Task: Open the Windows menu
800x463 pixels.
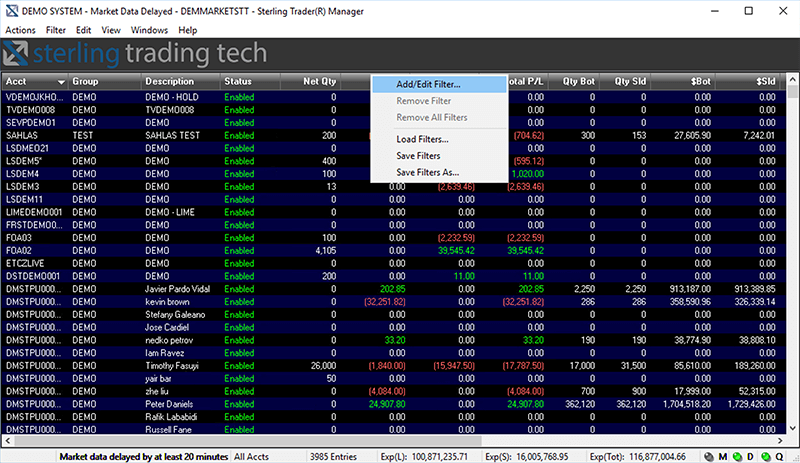Action: (149, 30)
